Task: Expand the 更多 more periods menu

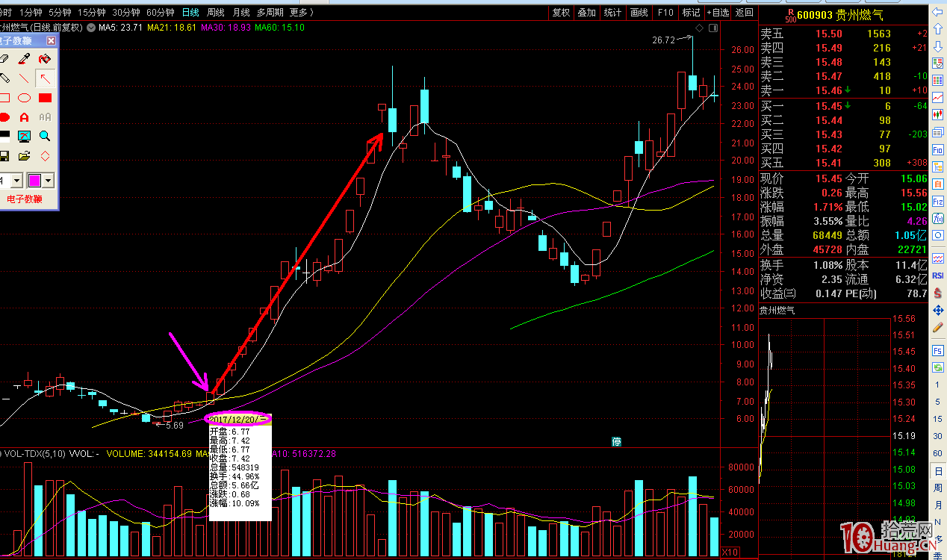Action: [301, 13]
